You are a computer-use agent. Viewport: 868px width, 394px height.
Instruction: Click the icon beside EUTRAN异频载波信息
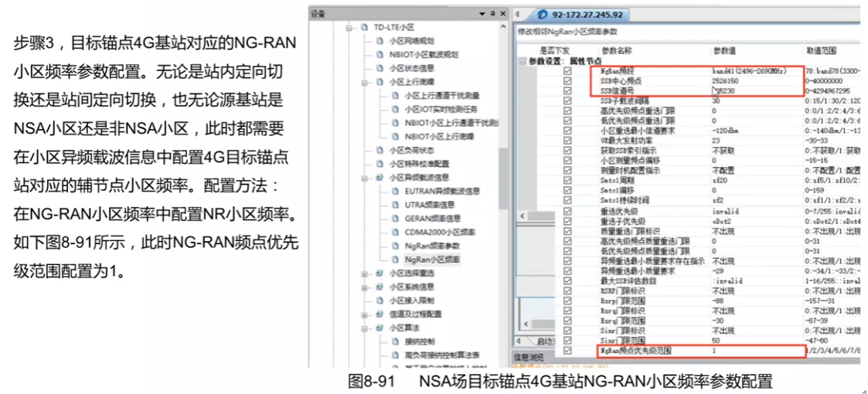pos(395,191)
